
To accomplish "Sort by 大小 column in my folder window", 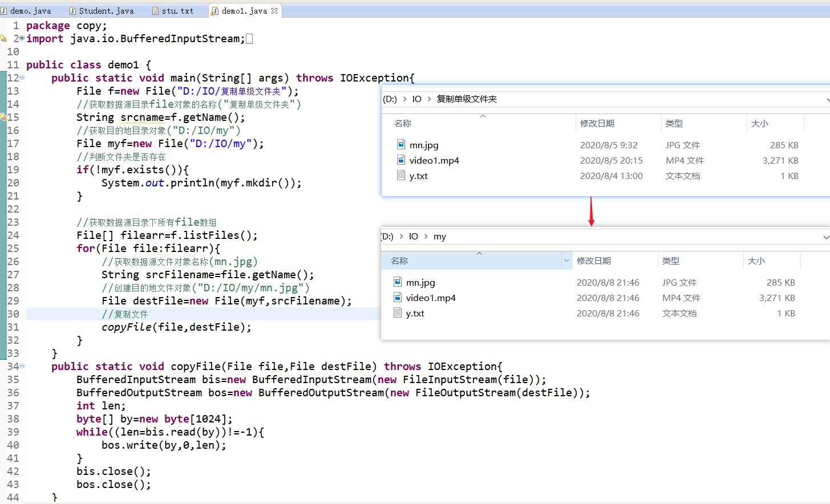I will (756, 261).
